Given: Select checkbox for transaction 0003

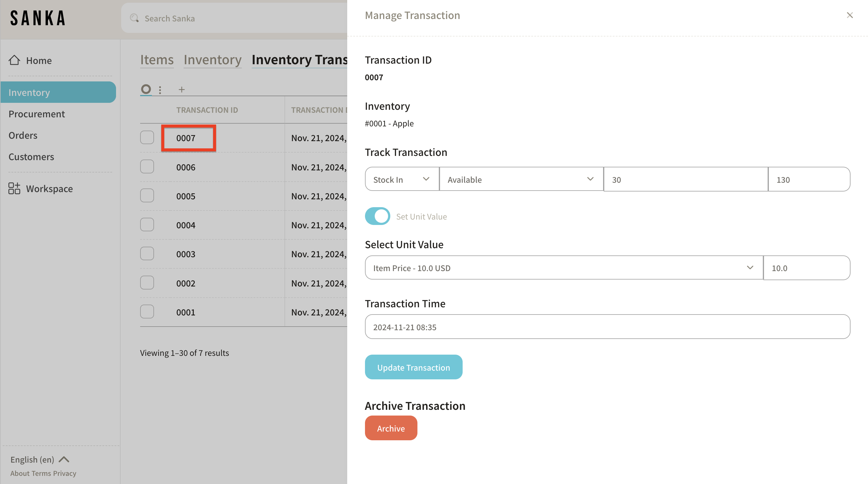Looking at the screenshot, I should pos(147,254).
